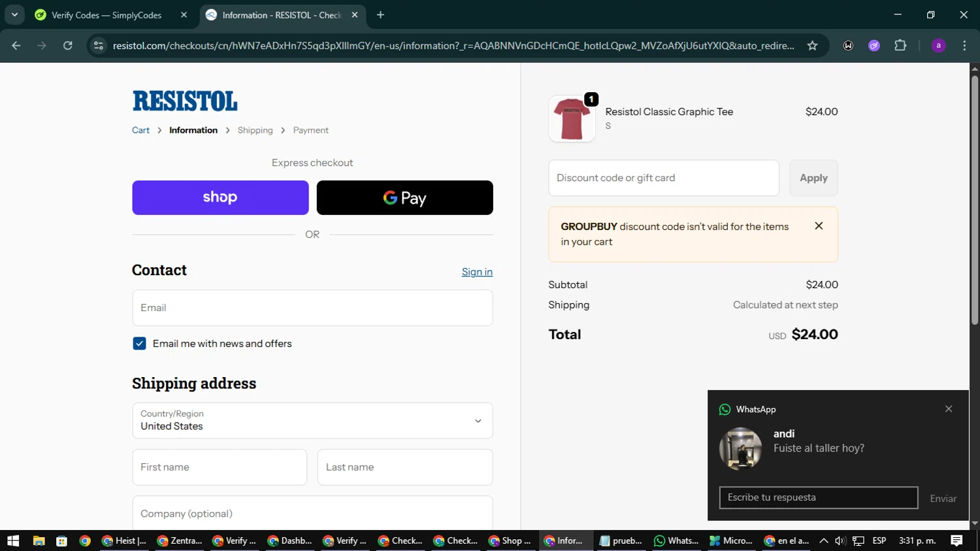Click the Information breadcrumb step

point(193,130)
